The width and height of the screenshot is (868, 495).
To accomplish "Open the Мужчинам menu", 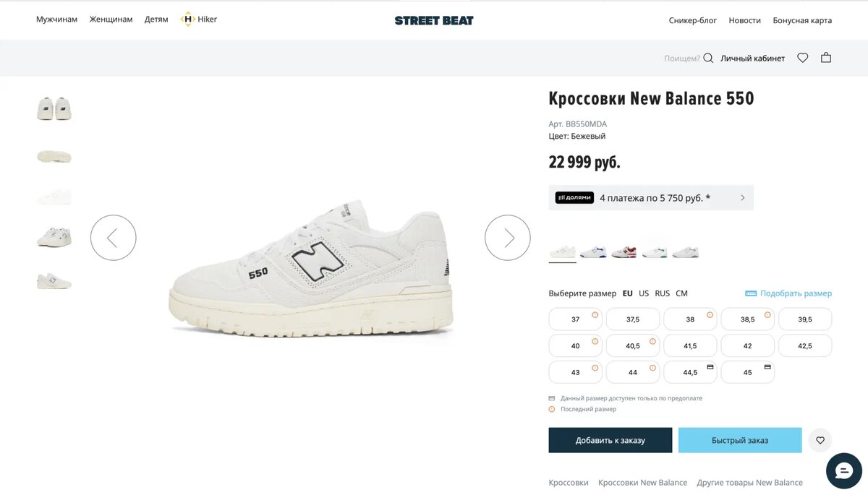I will click(x=56, y=20).
